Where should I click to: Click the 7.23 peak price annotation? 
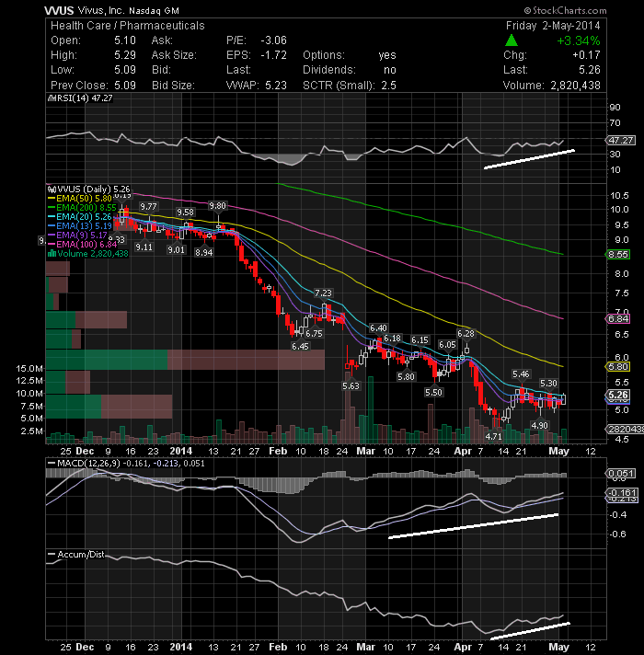(x=323, y=293)
